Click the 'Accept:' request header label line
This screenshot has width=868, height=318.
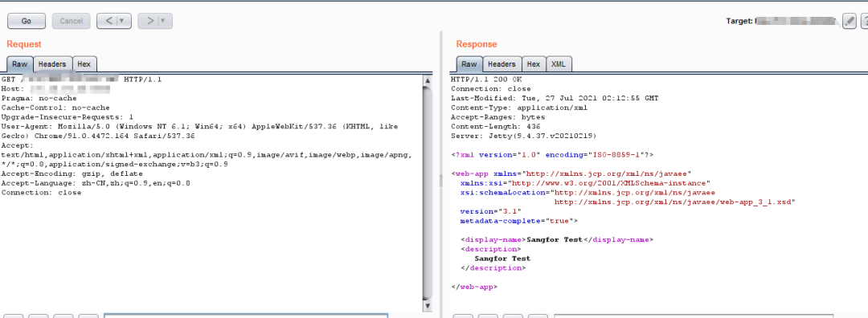coord(18,145)
